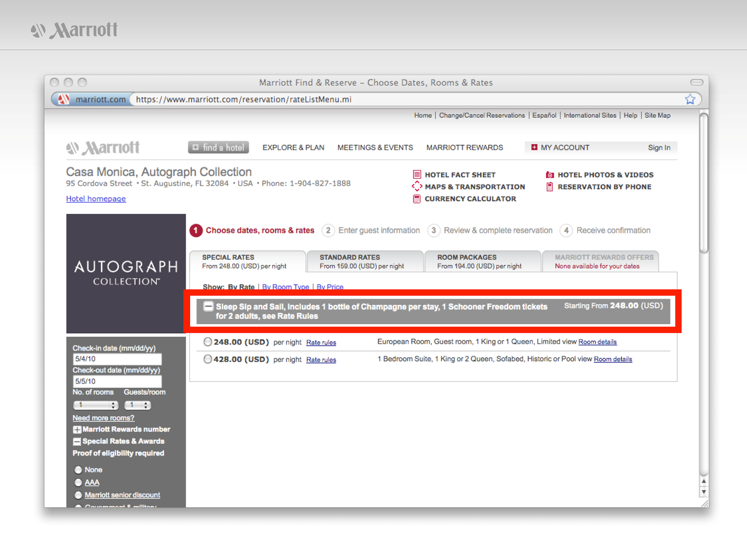
Task: Open the Currency Calculator icon
Action: pos(417,199)
